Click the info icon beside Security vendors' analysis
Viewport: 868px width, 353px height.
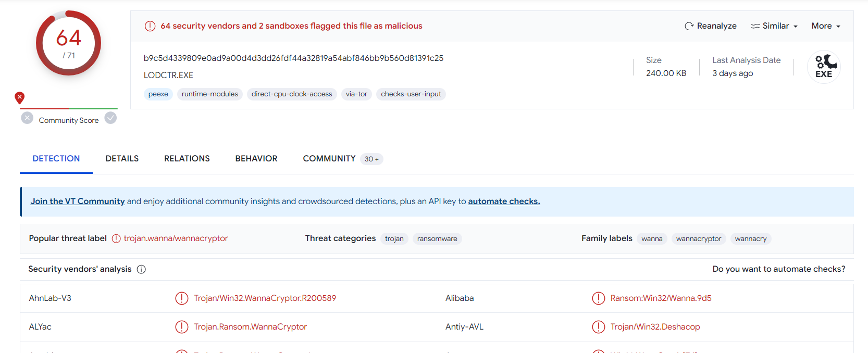(x=141, y=269)
